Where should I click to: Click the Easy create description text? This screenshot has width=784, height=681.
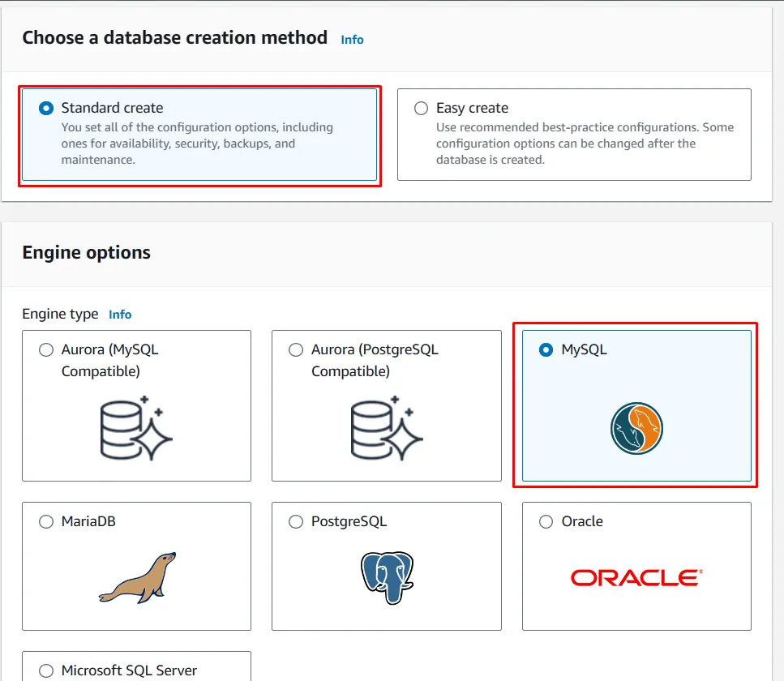[x=585, y=143]
